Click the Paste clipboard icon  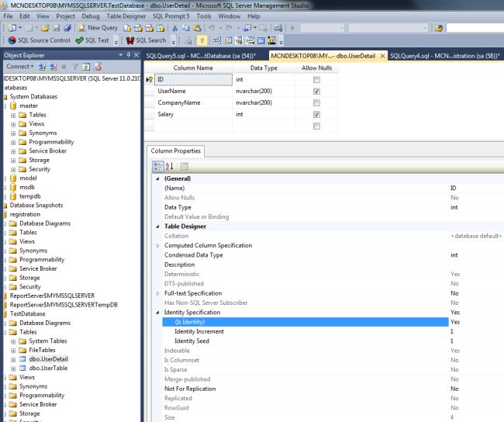[x=197, y=28]
